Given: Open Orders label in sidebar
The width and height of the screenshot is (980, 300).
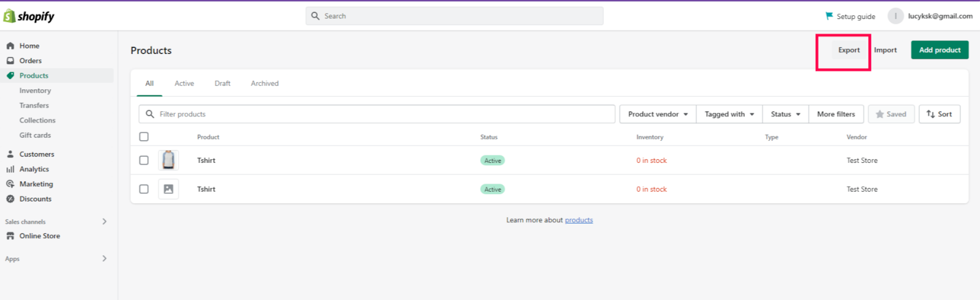Looking at the screenshot, I should (x=31, y=61).
